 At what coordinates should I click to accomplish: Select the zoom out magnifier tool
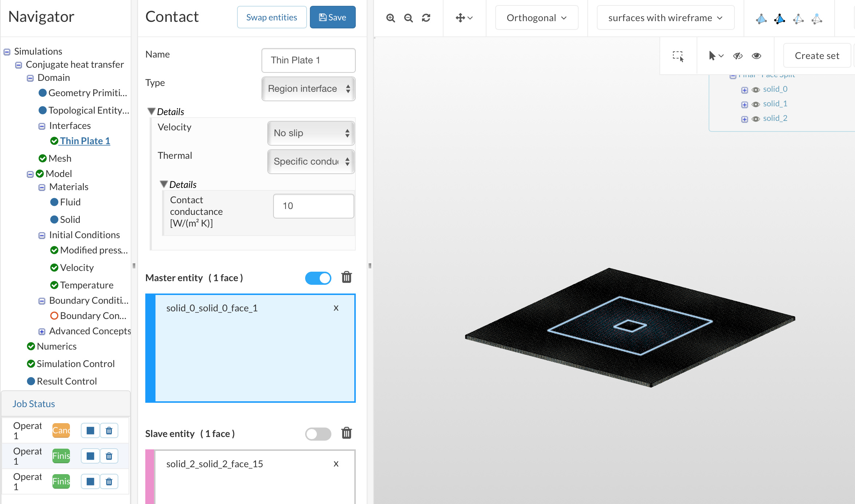coord(408,17)
